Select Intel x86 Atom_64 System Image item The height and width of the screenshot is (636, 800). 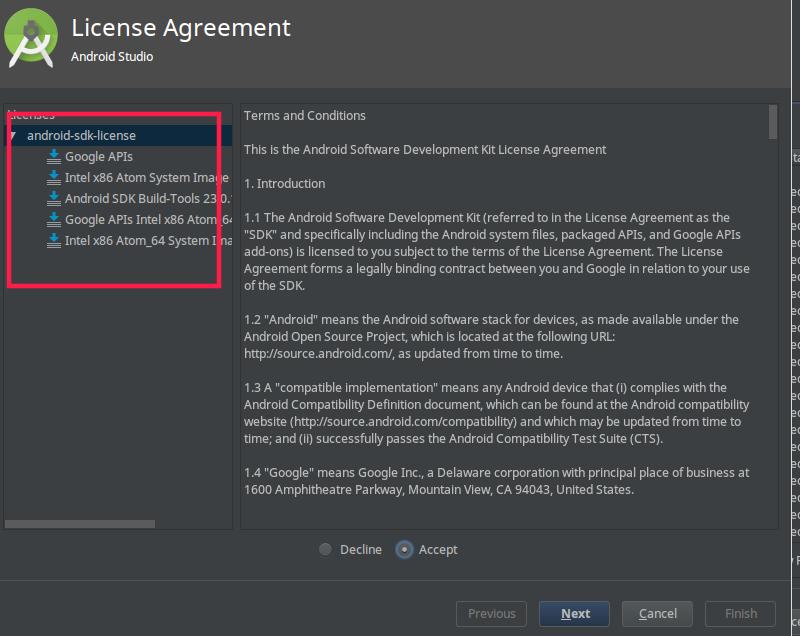pos(148,240)
